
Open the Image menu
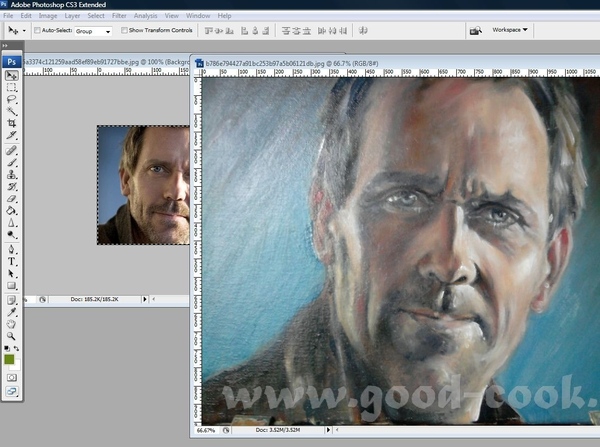(x=48, y=16)
